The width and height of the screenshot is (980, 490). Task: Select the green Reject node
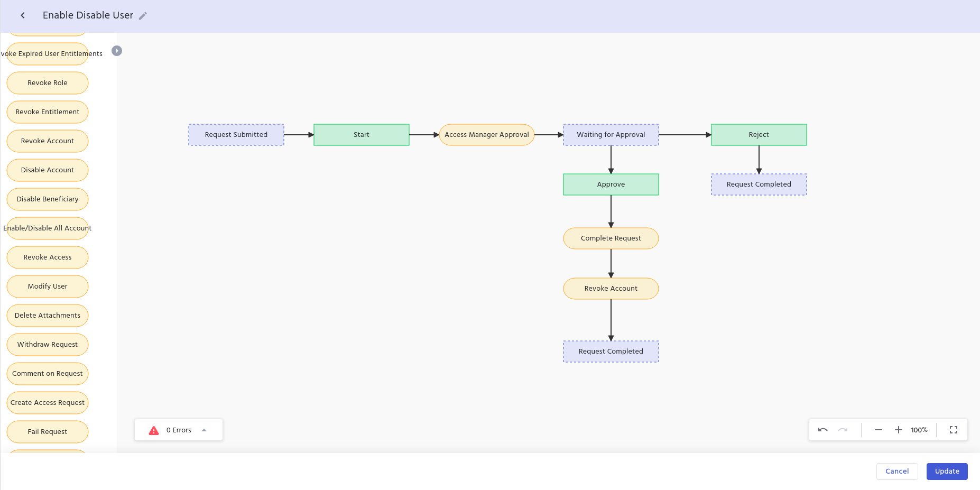point(759,135)
